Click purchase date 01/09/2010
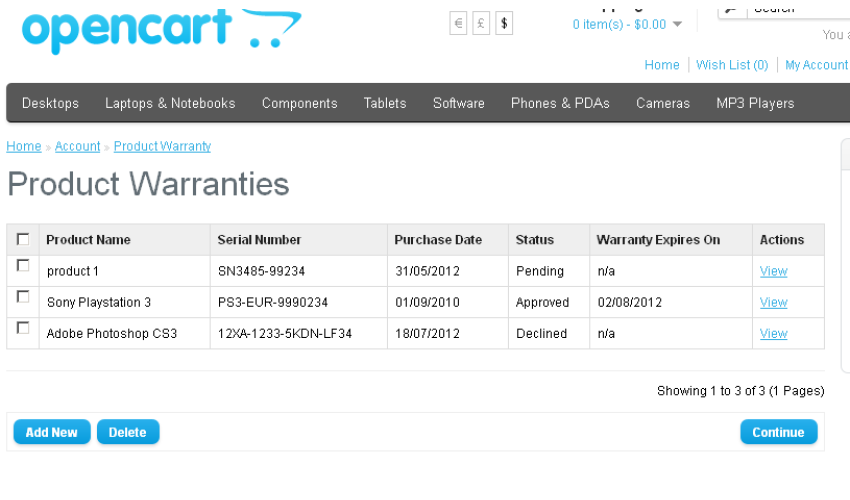This screenshot has width=850, height=500. coord(427,303)
